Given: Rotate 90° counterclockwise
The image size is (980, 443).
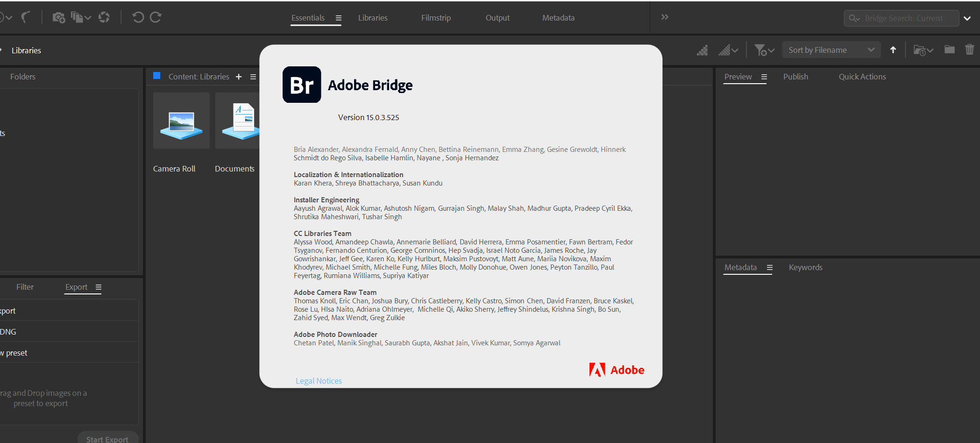Looking at the screenshot, I should pyautogui.click(x=138, y=17).
